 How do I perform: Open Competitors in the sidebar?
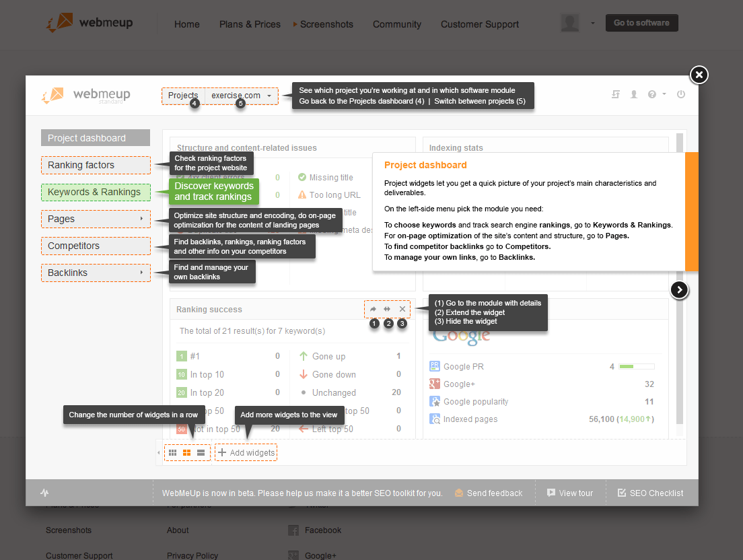[x=96, y=246]
